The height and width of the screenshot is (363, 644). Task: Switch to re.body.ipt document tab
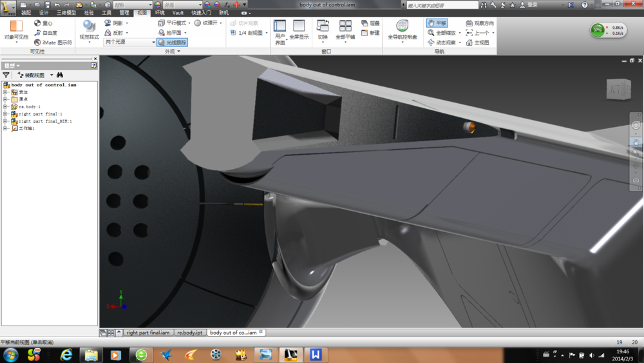pos(190,333)
